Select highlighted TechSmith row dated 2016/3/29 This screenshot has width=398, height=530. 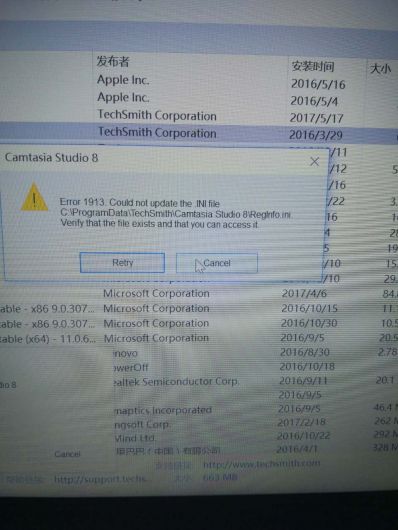point(199,133)
